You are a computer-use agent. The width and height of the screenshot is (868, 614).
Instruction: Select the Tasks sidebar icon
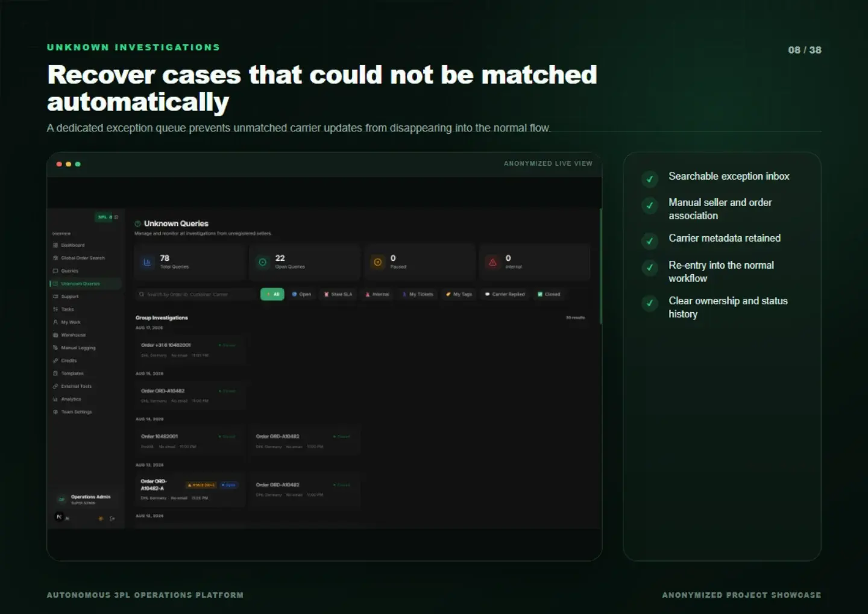[x=55, y=309]
